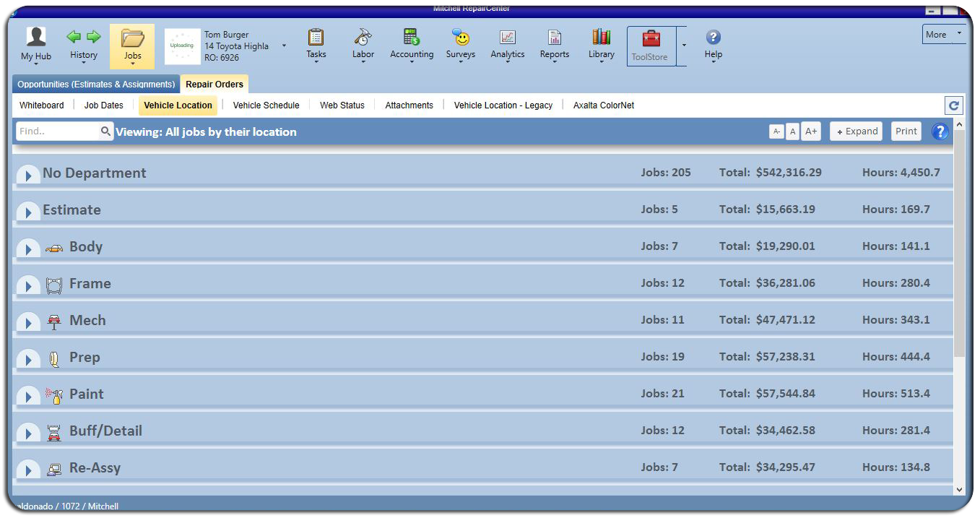980x518 pixels.
Task: Open ToolStore dropdown arrow
Action: 683,46
